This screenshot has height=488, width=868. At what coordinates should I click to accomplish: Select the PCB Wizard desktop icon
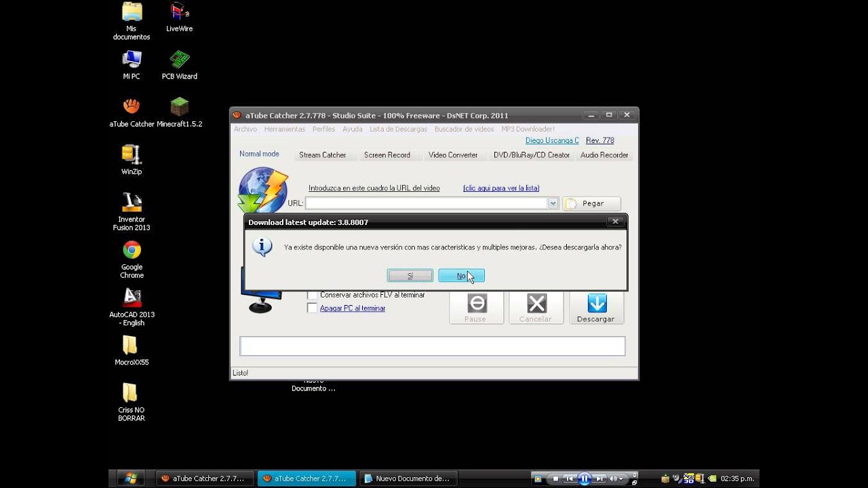179,65
